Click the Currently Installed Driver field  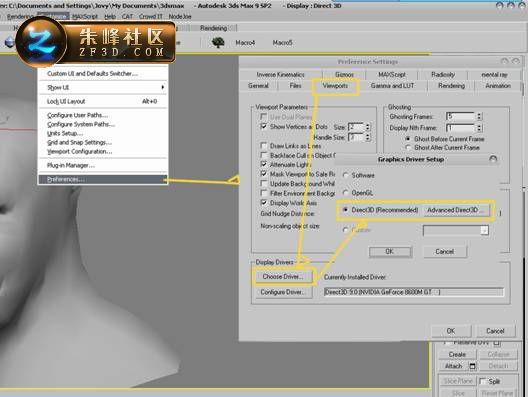click(414, 292)
